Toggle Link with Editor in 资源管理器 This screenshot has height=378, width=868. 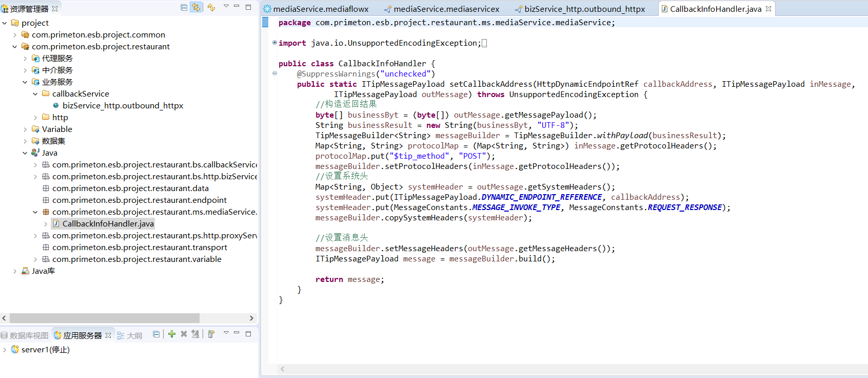(195, 7)
